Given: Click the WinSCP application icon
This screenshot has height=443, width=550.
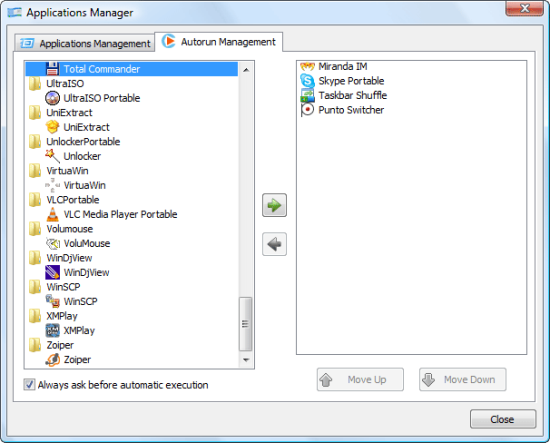Looking at the screenshot, I should point(53,301).
